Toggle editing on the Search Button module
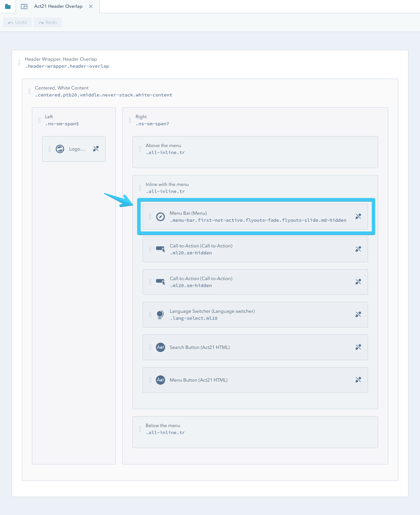 [x=358, y=347]
